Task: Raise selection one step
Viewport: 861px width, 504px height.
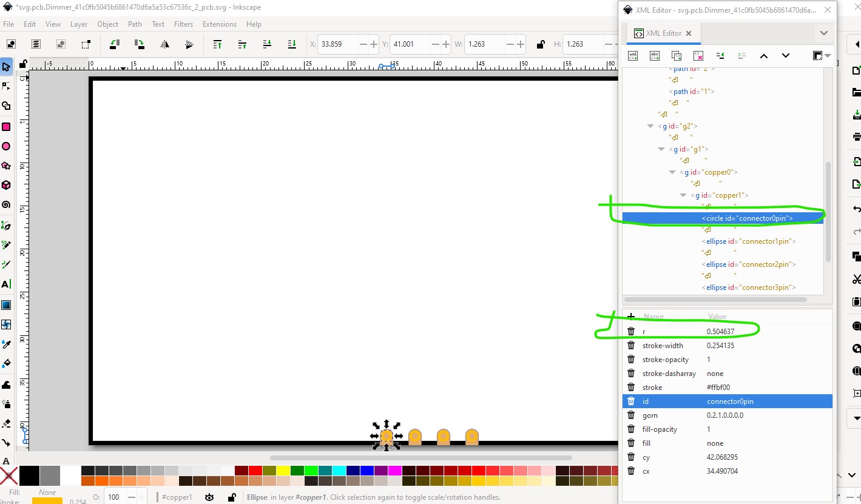Action: [242, 44]
